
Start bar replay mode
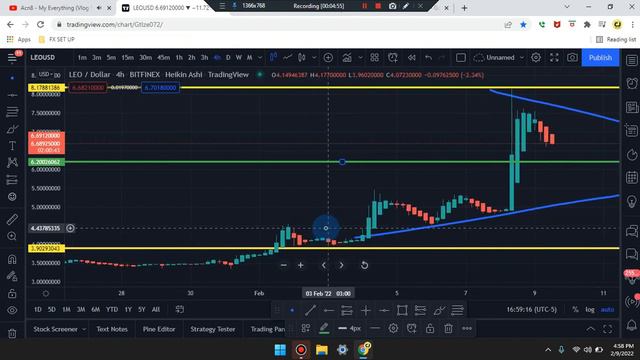coord(411,58)
